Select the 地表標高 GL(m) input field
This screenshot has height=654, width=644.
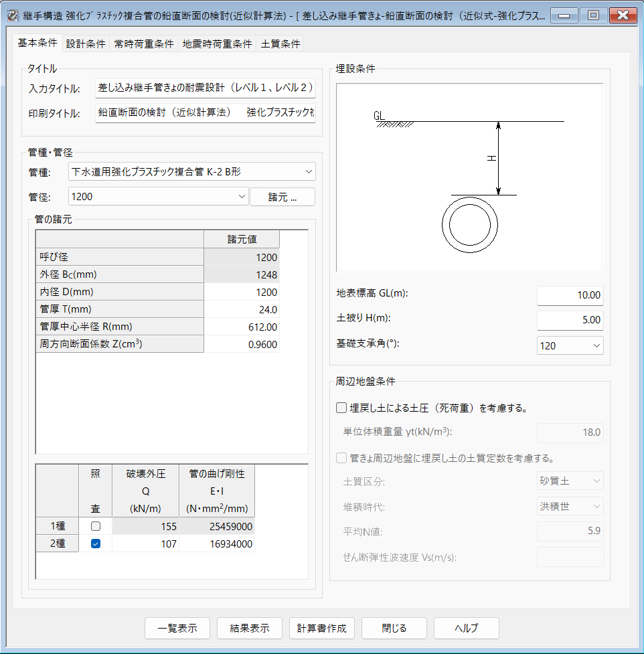[570, 295]
